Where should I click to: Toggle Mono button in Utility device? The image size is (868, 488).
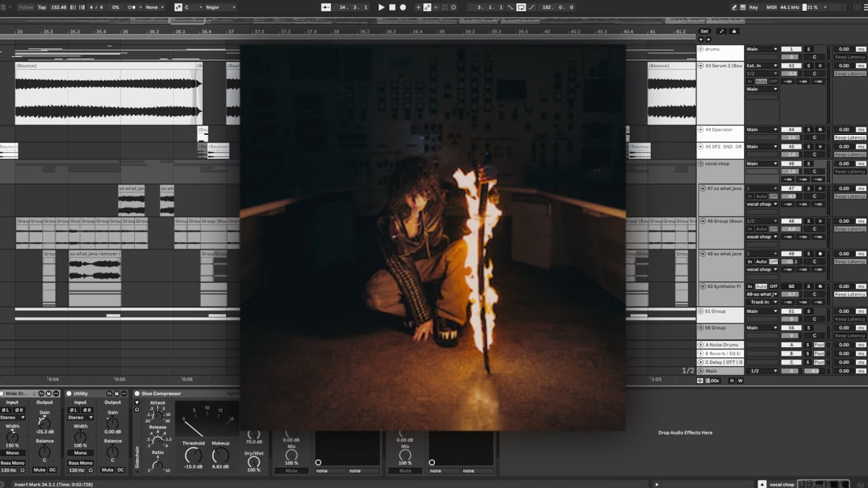(80, 453)
